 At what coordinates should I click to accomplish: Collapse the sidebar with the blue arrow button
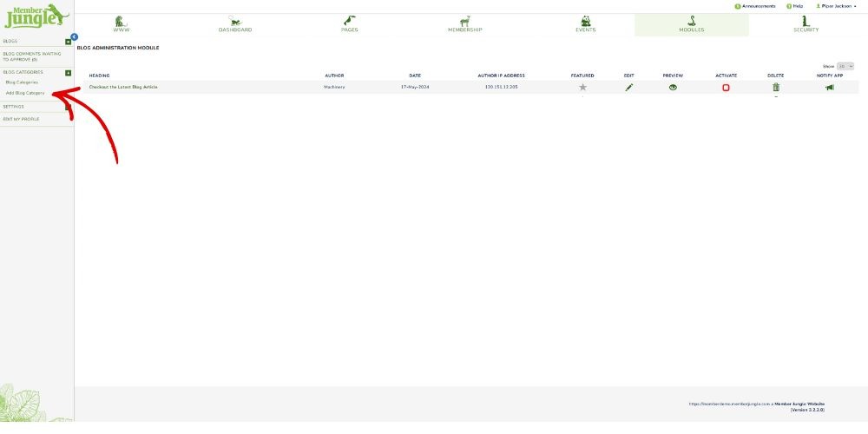pyautogui.click(x=74, y=36)
